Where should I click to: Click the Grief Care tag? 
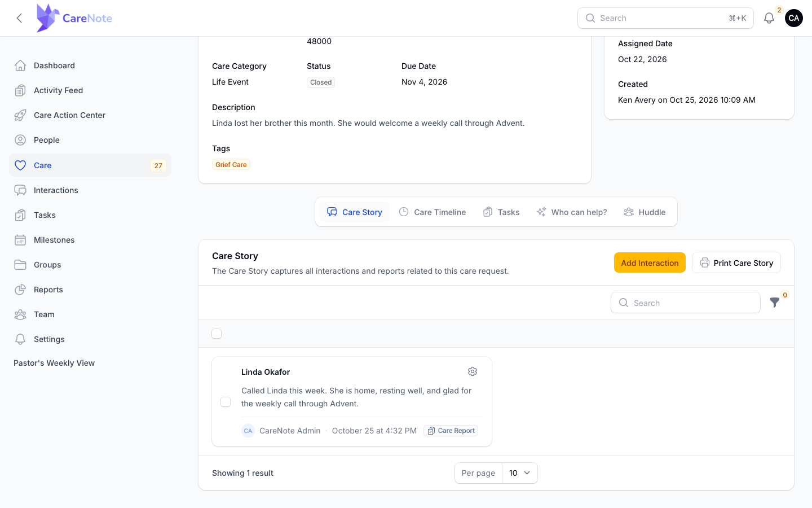coord(231,165)
